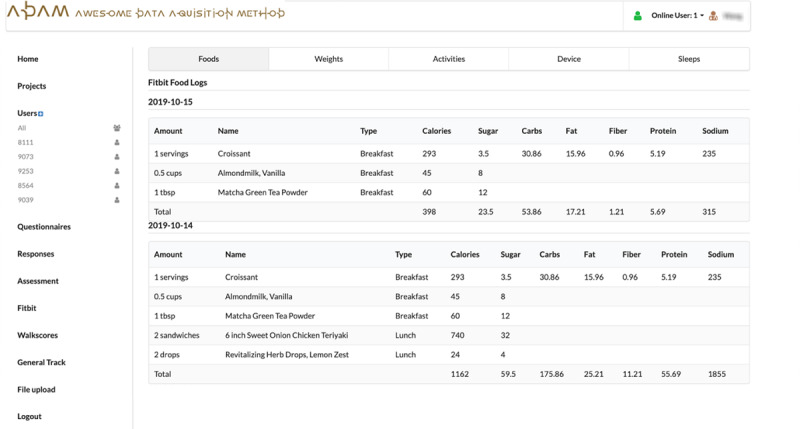Viewport: 800px width, 429px height.
Task: Click the green online user icon
Action: click(637, 16)
